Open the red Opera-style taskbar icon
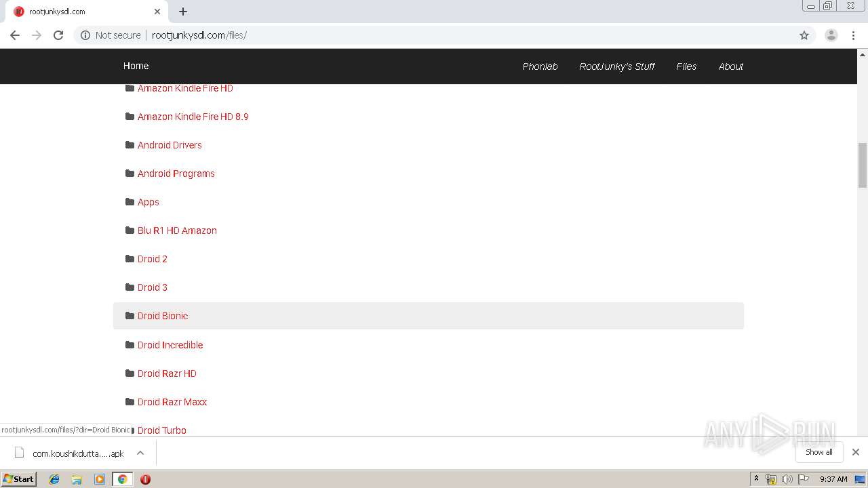868x488 pixels. tap(145, 479)
